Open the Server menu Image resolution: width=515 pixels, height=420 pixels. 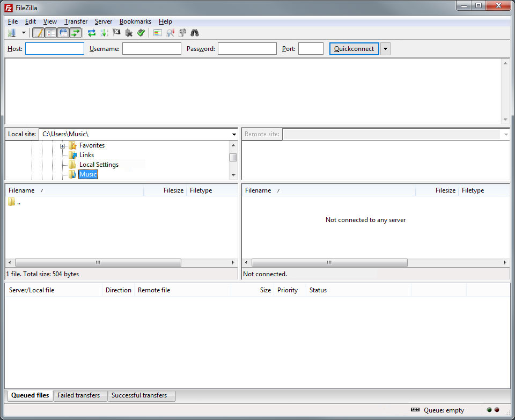click(x=104, y=21)
